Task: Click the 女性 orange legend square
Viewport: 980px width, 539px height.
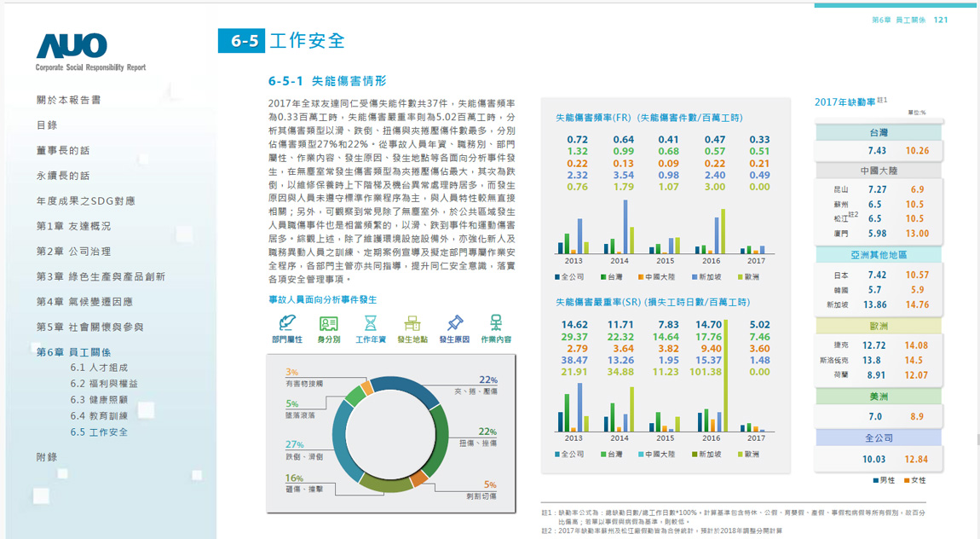Action: [x=908, y=481]
